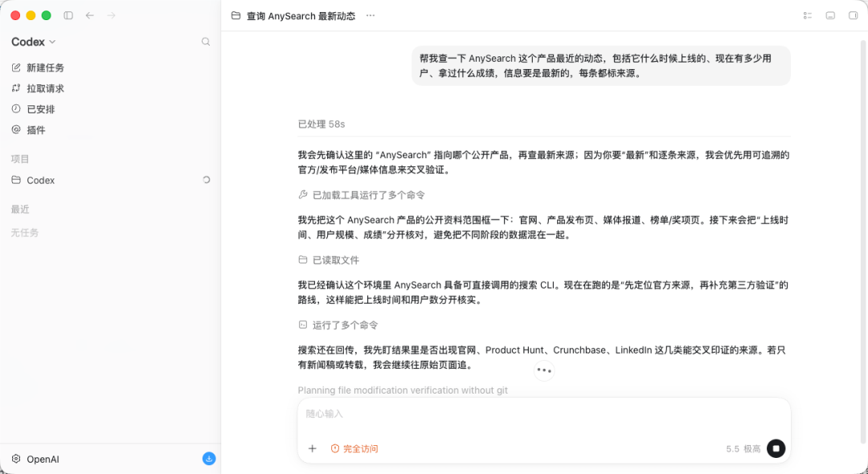Click the spinner next to Codex project
The height and width of the screenshot is (474, 868).
pos(207,180)
